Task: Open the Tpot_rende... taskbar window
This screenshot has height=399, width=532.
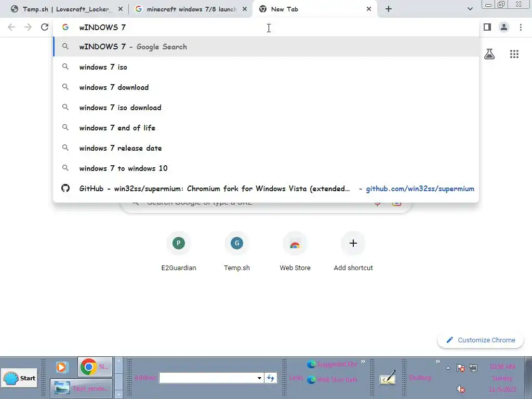Action: tap(81, 388)
